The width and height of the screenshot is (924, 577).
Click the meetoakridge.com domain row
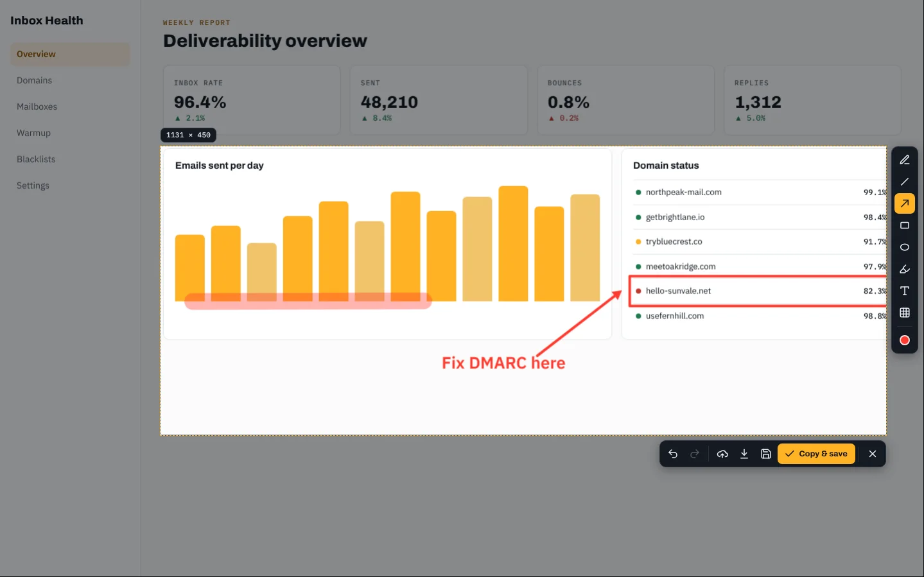click(760, 266)
